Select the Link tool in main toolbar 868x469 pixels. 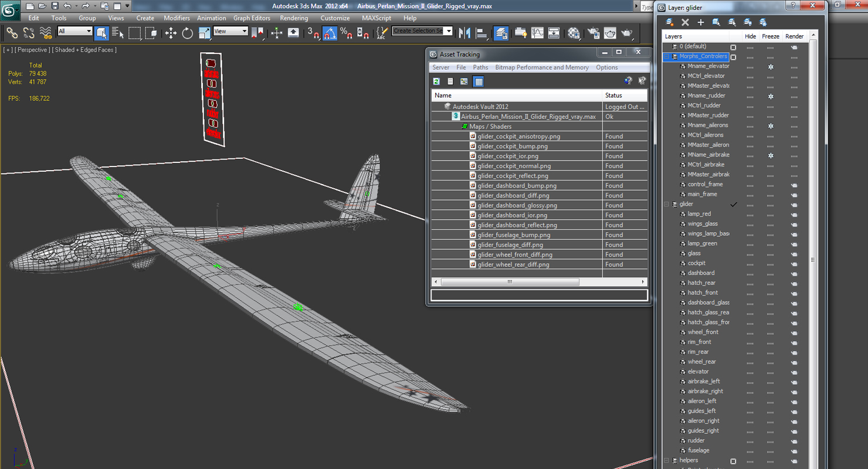[x=12, y=33]
